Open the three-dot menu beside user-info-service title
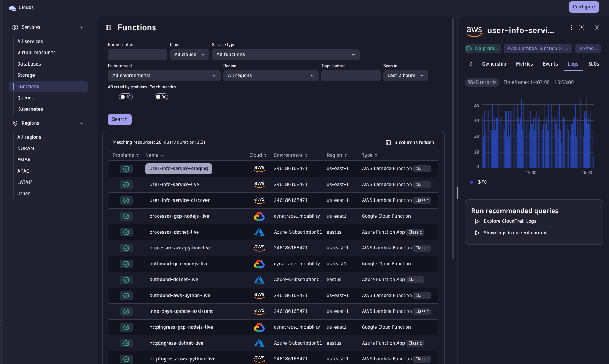 tap(572, 27)
